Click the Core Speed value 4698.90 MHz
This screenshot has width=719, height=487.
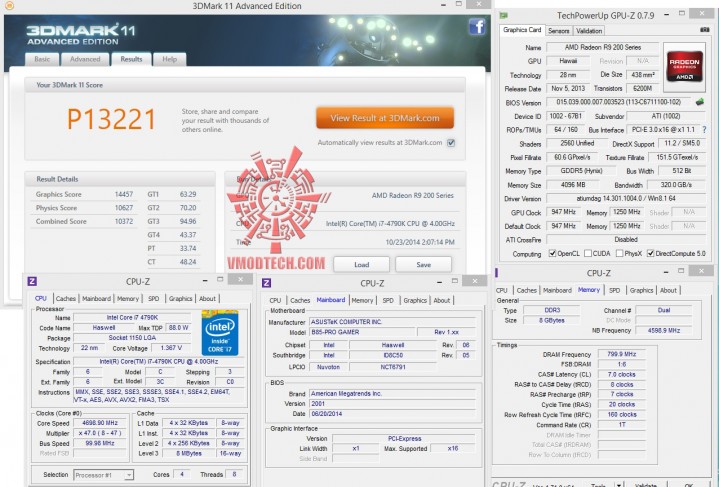pyautogui.click(x=100, y=423)
